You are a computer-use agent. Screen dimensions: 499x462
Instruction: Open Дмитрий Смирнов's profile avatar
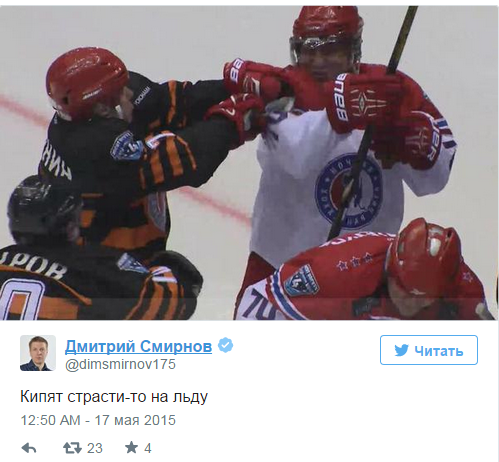(x=38, y=353)
